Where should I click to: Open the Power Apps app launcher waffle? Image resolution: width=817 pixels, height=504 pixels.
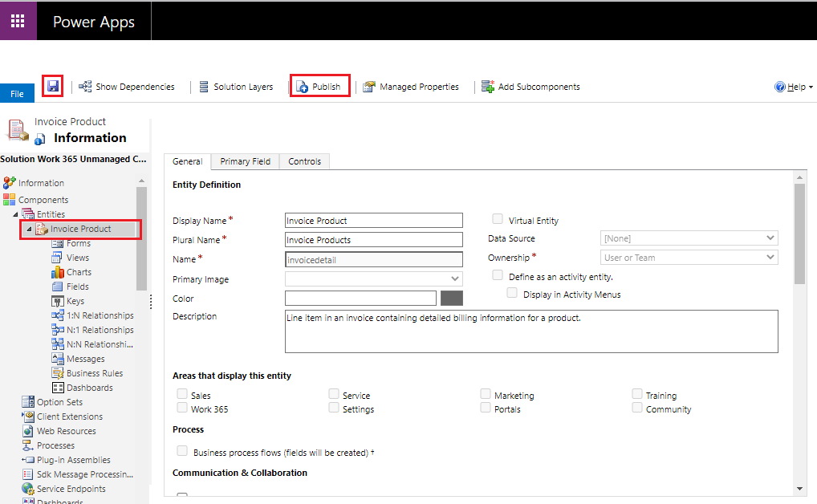(x=18, y=21)
